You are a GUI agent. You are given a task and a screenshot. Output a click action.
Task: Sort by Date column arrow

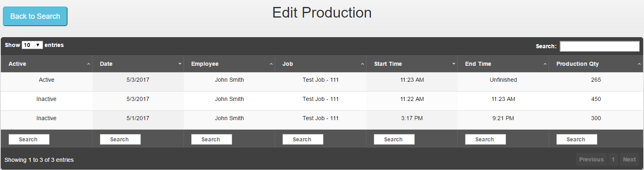pyautogui.click(x=180, y=64)
